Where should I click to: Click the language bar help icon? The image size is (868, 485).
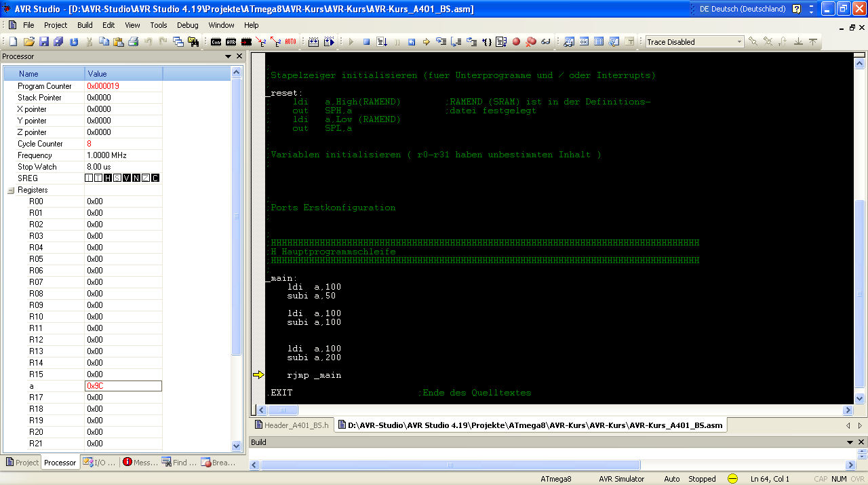796,9
